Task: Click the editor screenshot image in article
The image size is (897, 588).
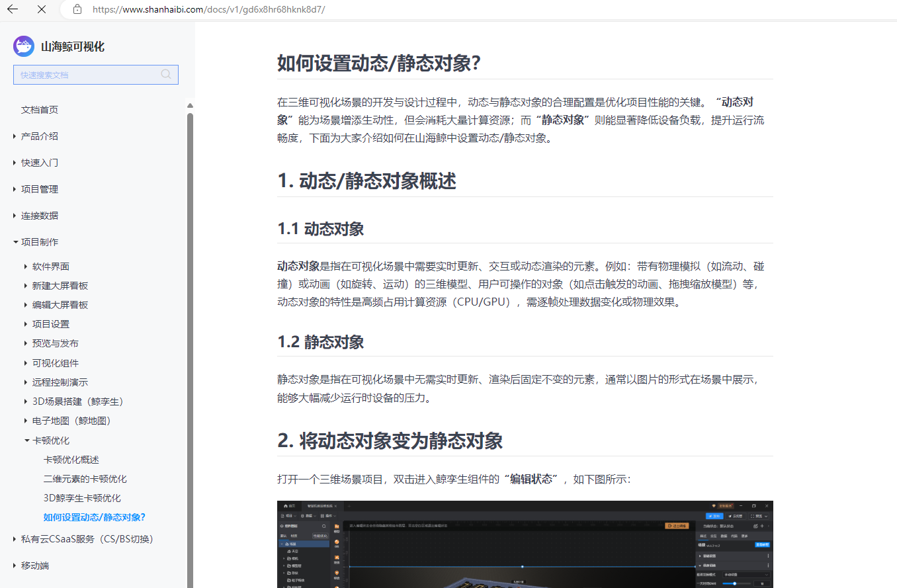Action: tap(525, 544)
